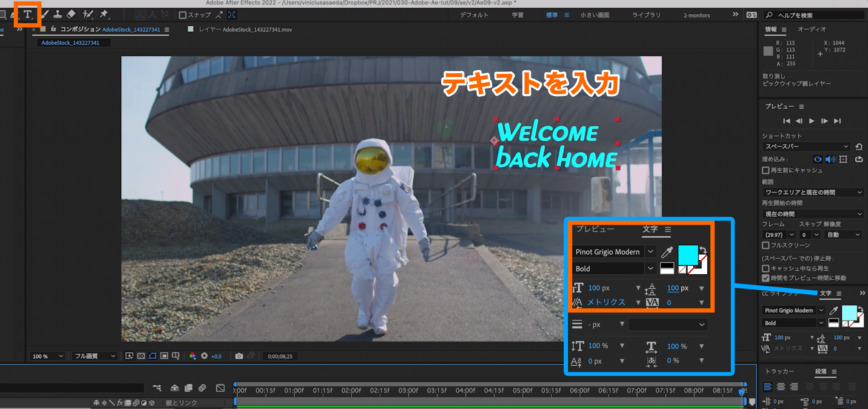This screenshot has width=868, height=409.
Task: Select the ライブラリ workspace
Action: pos(646,15)
